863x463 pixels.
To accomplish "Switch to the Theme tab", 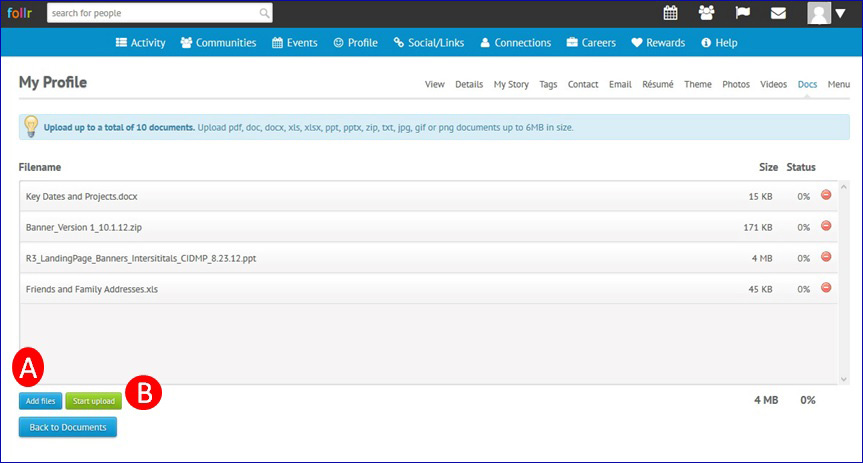I will pyautogui.click(x=697, y=84).
